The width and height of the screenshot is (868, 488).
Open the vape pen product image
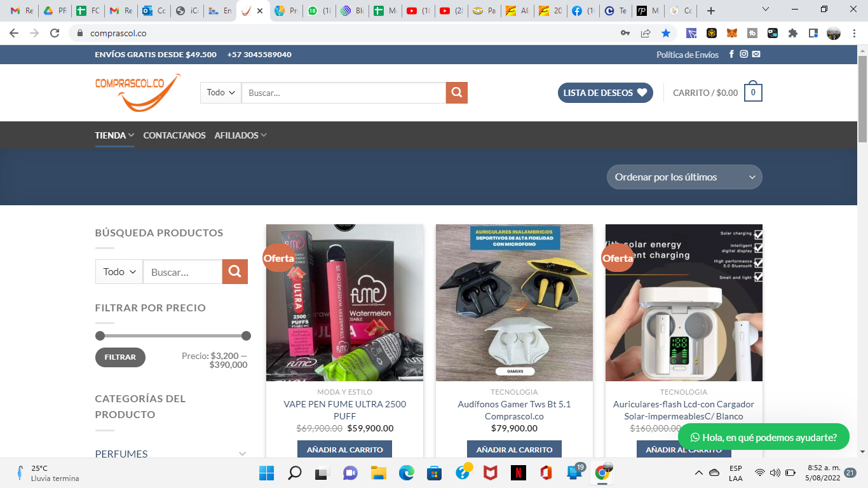tap(344, 302)
